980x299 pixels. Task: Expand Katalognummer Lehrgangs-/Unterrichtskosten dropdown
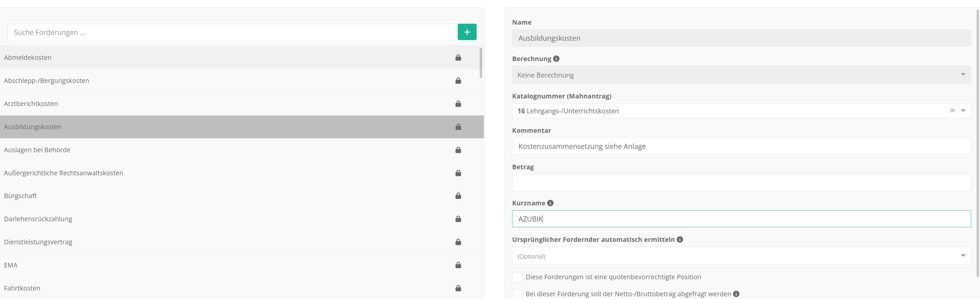(x=963, y=111)
